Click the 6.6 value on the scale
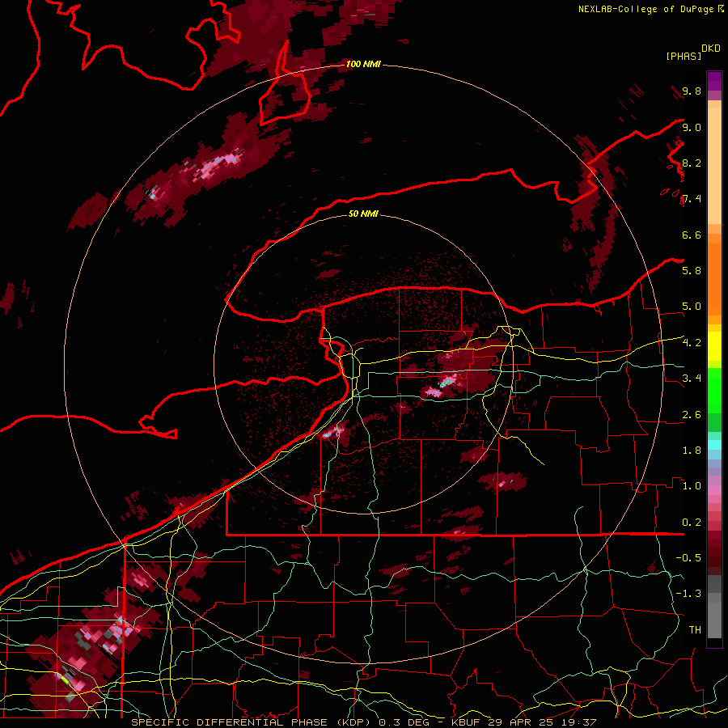Screen dimensions: 728x728 [692, 235]
